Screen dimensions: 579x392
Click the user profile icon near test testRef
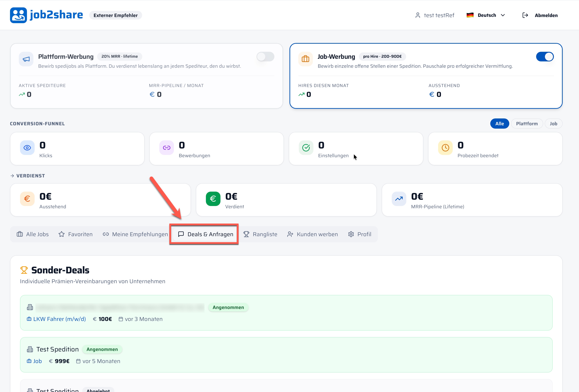click(x=418, y=15)
